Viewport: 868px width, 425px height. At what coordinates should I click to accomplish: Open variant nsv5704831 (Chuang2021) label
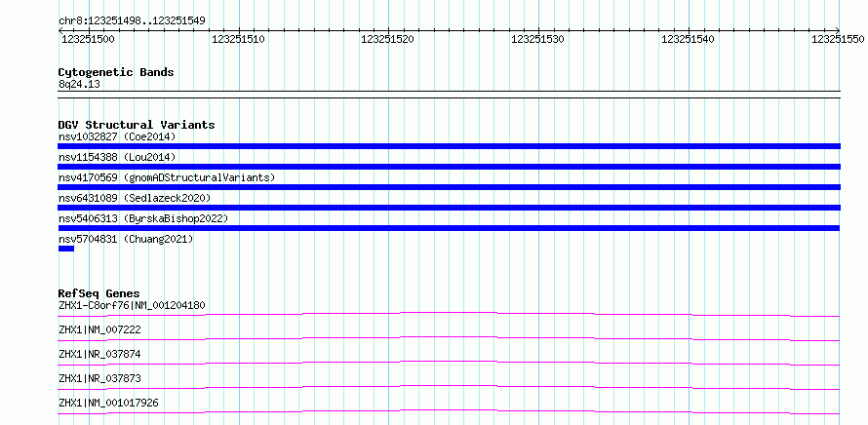point(126,239)
